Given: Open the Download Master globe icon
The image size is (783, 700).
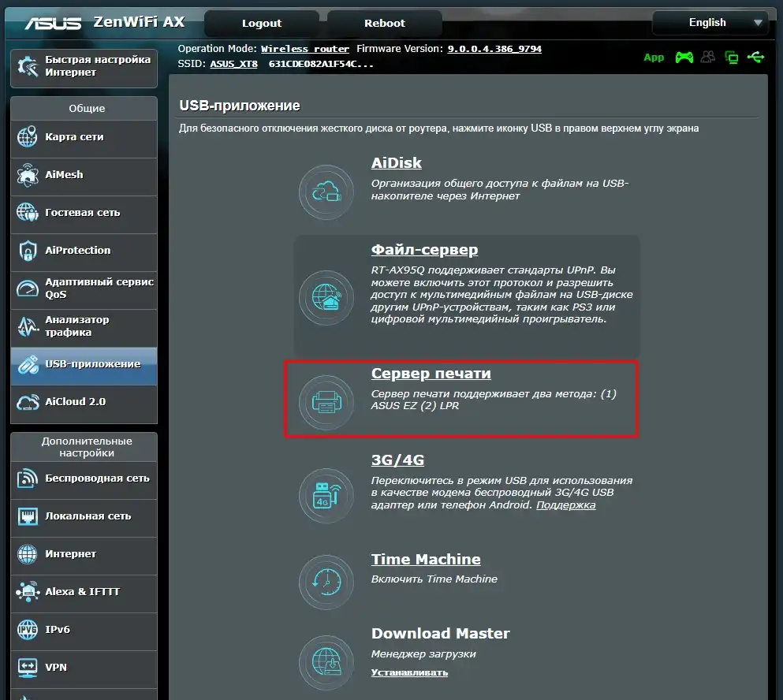Looking at the screenshot, I should (x=325, y=661).
